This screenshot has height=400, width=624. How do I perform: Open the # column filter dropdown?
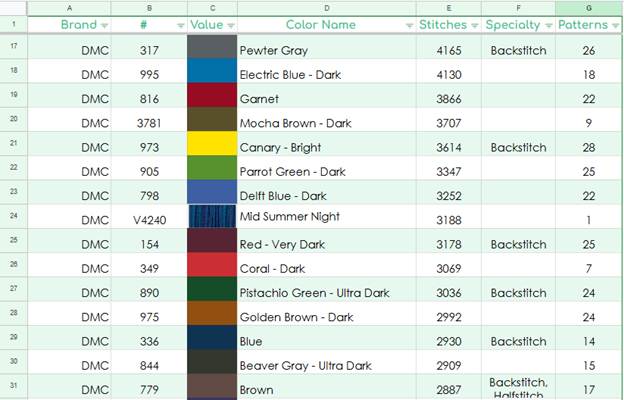(x=178, y=25)
